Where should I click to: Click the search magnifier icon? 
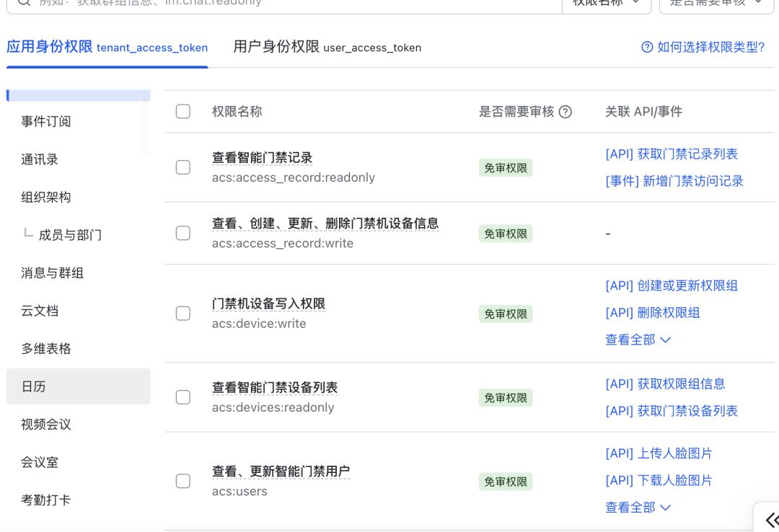coord(20,3)
